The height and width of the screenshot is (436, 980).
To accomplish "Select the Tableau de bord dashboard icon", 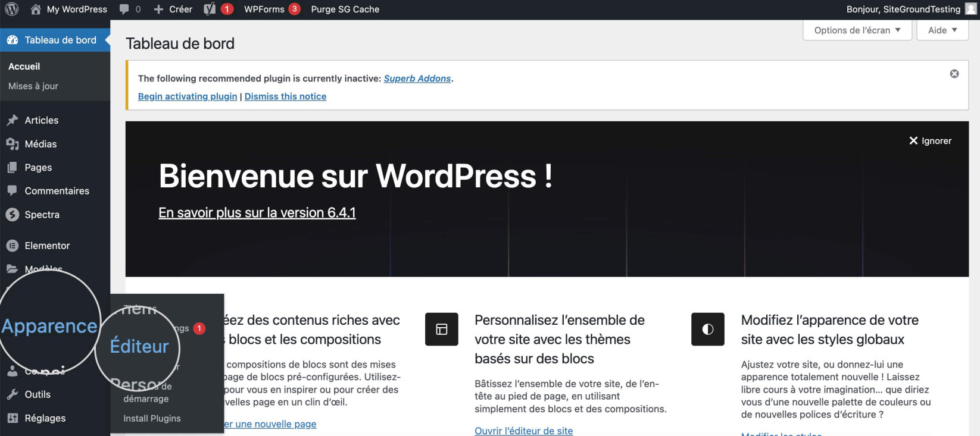I will click(x=13, y=40).
